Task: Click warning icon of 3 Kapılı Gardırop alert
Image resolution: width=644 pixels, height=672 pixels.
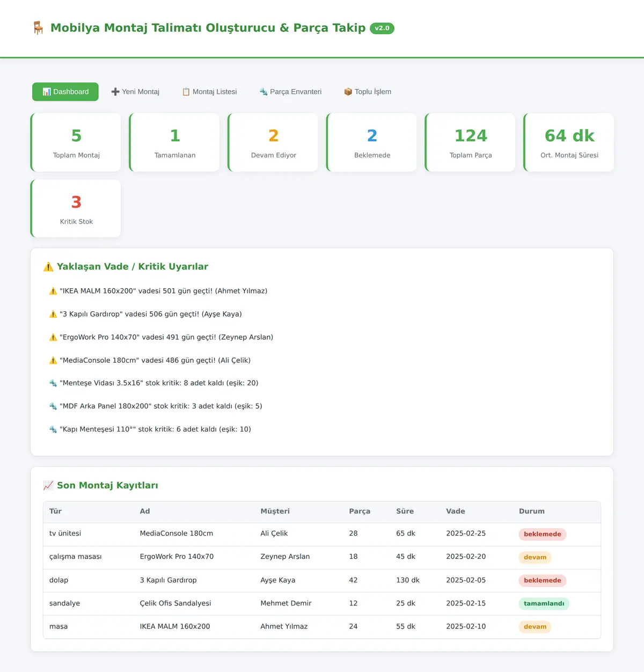Action: [x=53, y=314]
